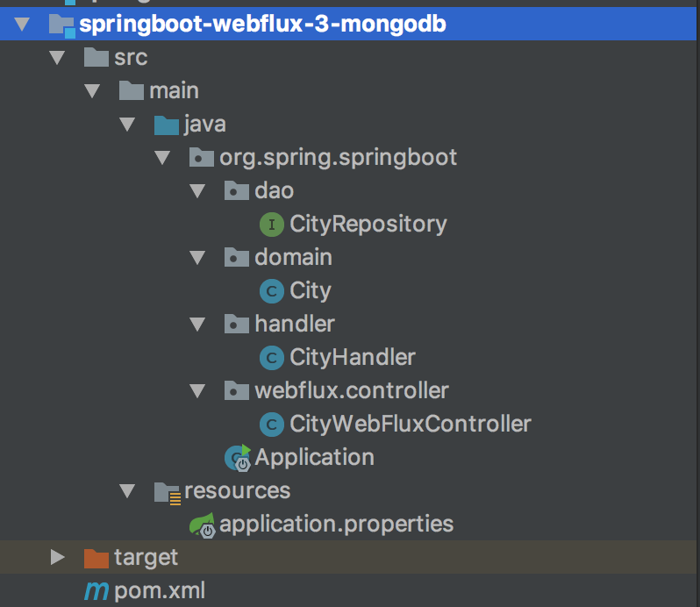The image size is (700, 607).
Task: Click the orange target folder icon
Action: (96, 557)
